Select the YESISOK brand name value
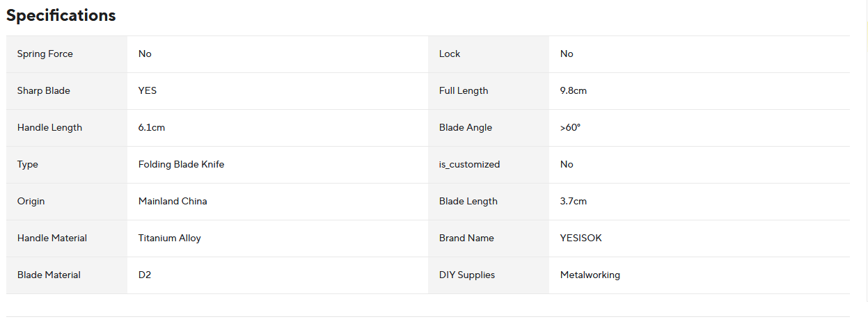 point(581,238)
